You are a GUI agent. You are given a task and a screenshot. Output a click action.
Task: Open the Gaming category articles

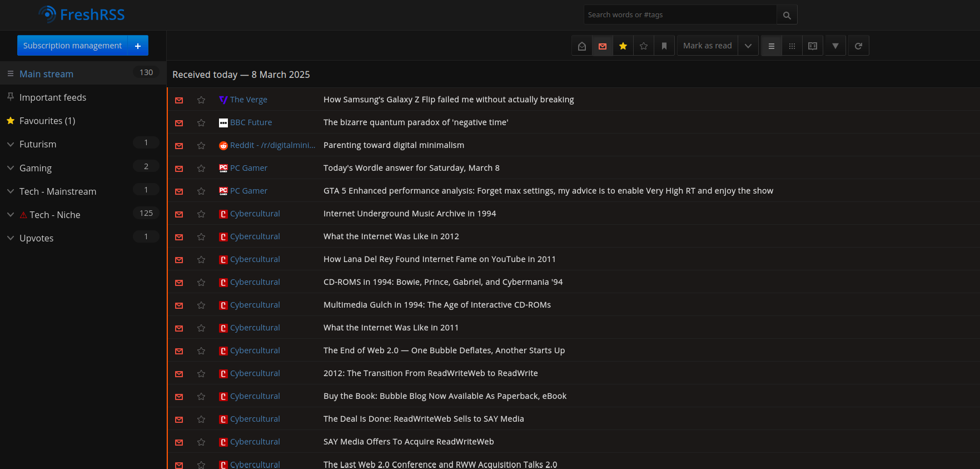tap(36, 168)
